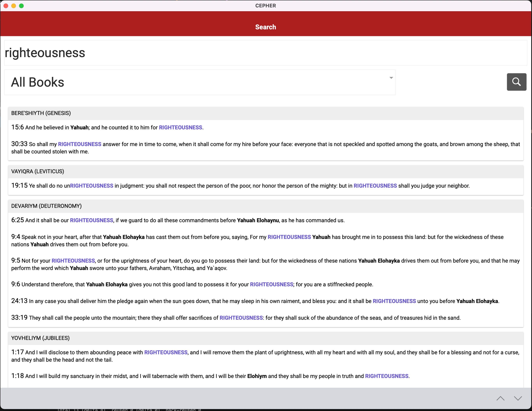
Task: Close the CEPHER window with red button
Action: (x=6, y=6)
